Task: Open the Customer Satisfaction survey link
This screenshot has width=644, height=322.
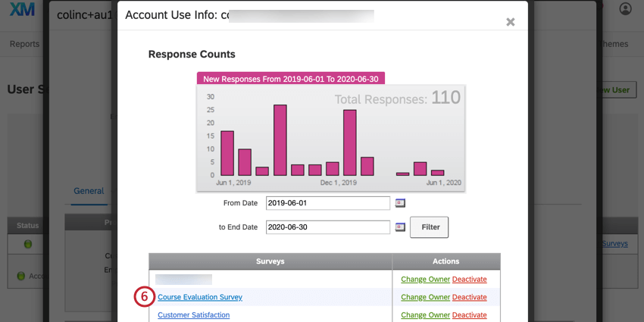Action: click(193, 314)
